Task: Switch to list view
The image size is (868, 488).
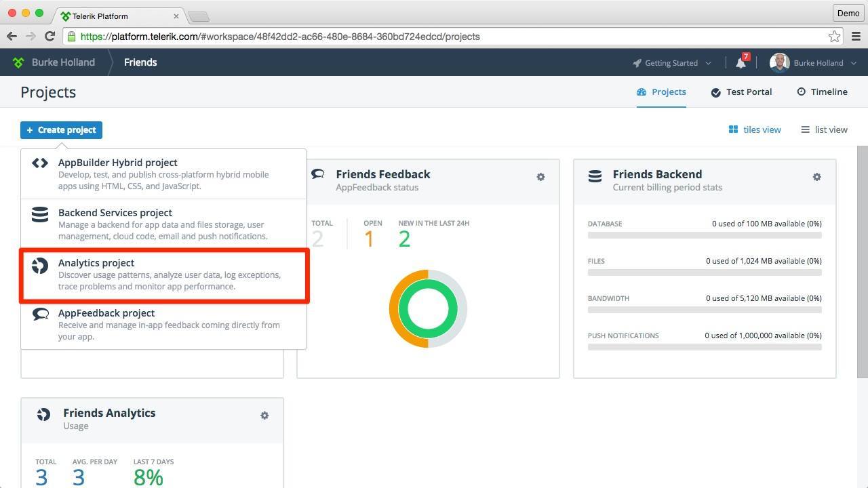Action: (x=824, y=129)
